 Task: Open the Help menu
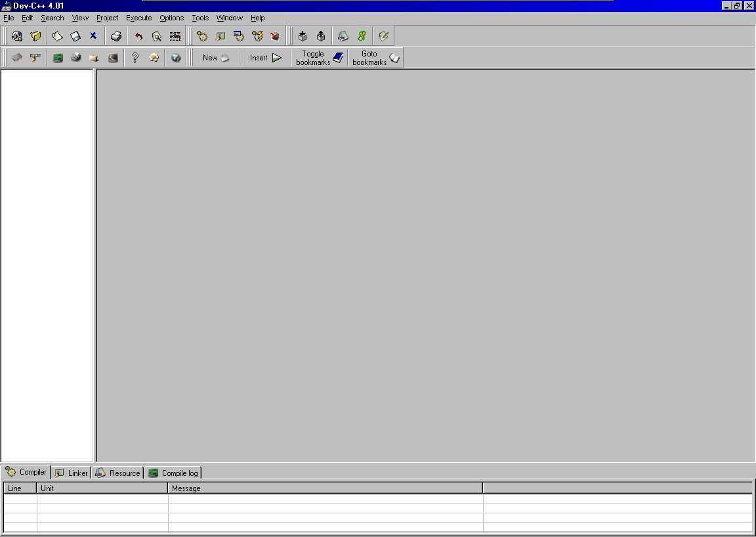257,18
